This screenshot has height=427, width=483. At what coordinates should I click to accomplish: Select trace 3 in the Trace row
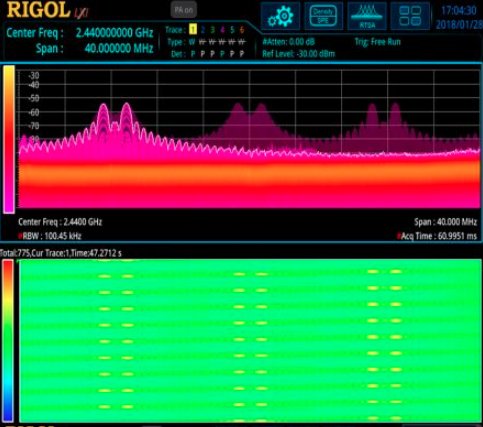click(212, 30)
